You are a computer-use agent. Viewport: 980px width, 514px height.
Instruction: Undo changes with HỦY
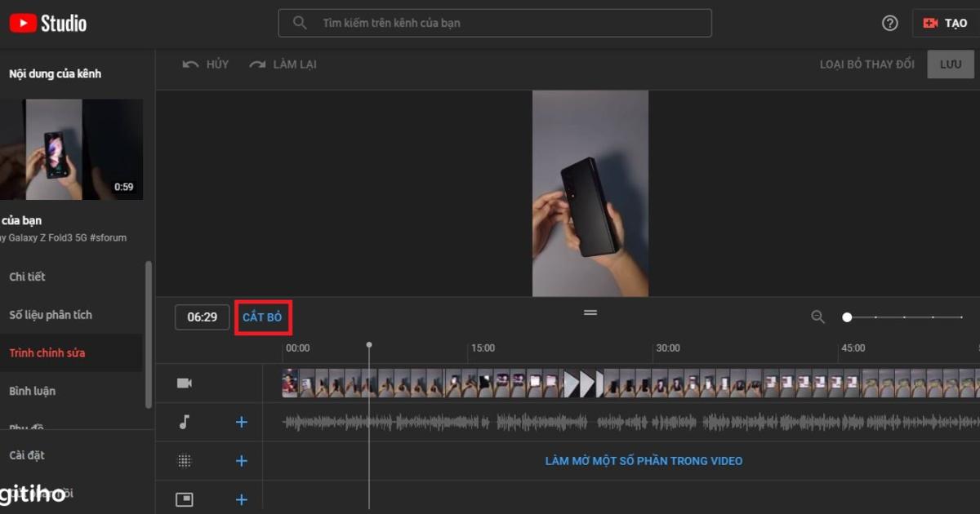204,63
